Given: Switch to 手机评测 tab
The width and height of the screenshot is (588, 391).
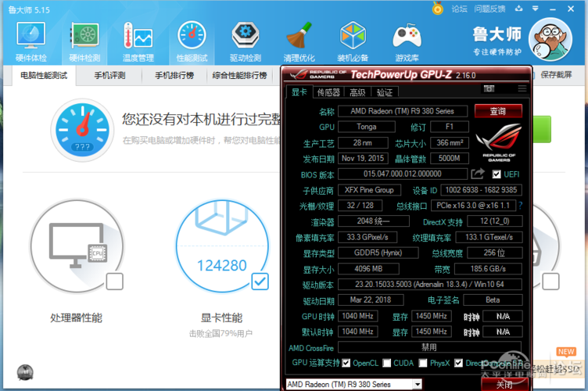Looking at the screenshot, I should 109,76.
